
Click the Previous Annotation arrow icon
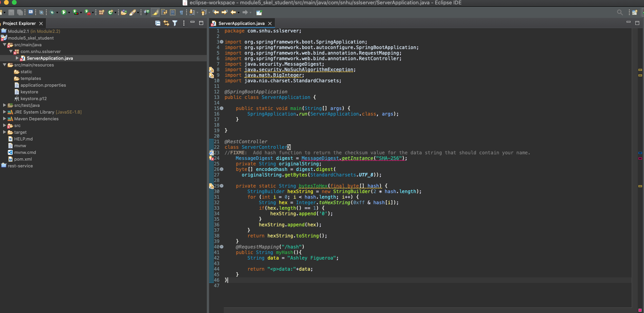[x=204, y=12]
